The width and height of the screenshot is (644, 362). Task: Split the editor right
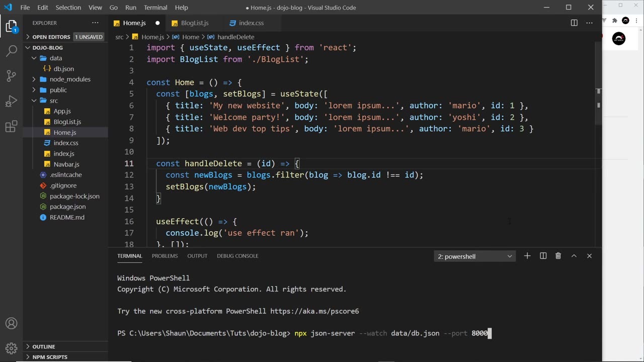(x=574, y=23)
